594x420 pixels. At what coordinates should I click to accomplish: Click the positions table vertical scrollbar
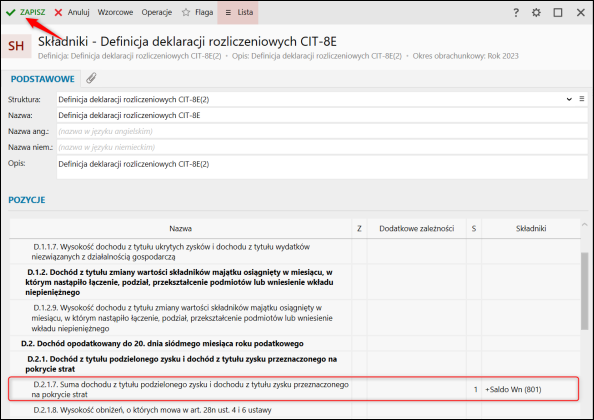(584, 292)
